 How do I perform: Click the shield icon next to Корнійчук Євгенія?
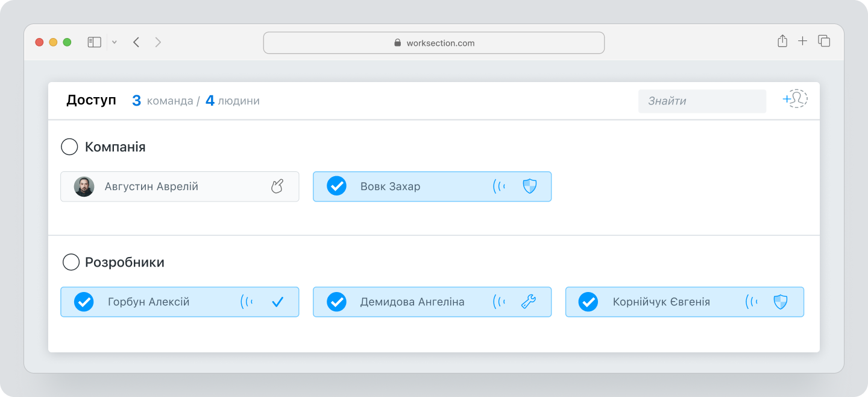point(781,302)
